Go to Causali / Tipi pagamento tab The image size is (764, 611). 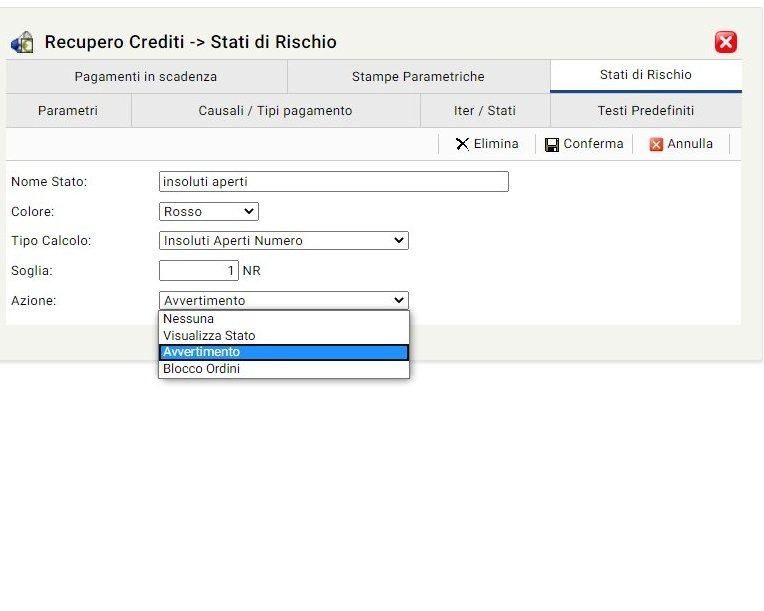(x=275, y=111)
